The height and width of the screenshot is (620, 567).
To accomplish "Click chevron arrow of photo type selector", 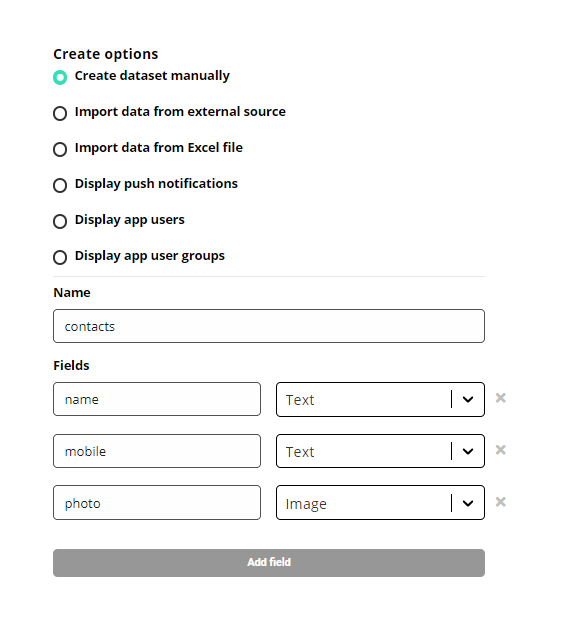I will point(468,503).
